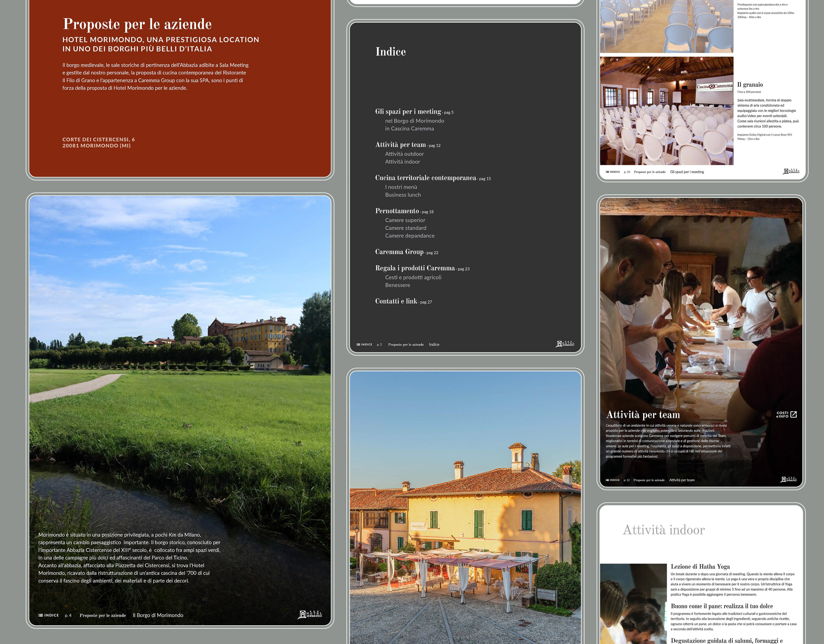Click 'CORTE DEI CISTERCENSI, 6' address text
The image size is (824, 644).
tap(98, 140)
